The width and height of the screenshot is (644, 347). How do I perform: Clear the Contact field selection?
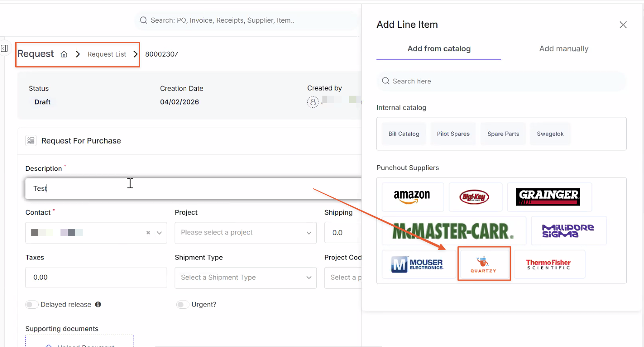[148, 233]
